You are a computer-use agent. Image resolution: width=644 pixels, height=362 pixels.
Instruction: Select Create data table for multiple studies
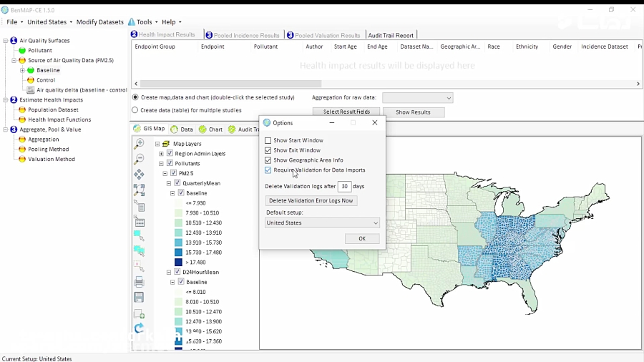[135, 110]
